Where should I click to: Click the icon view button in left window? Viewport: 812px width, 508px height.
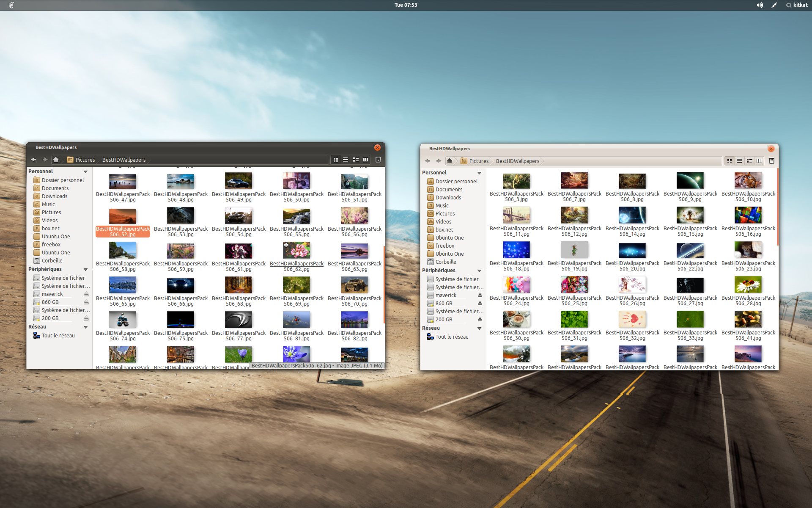click(x=335, y=159)
